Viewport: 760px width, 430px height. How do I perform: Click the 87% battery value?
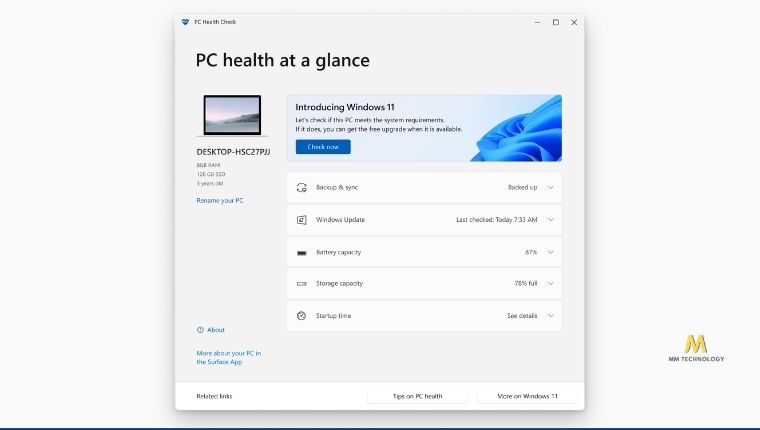tap(531, 252)
